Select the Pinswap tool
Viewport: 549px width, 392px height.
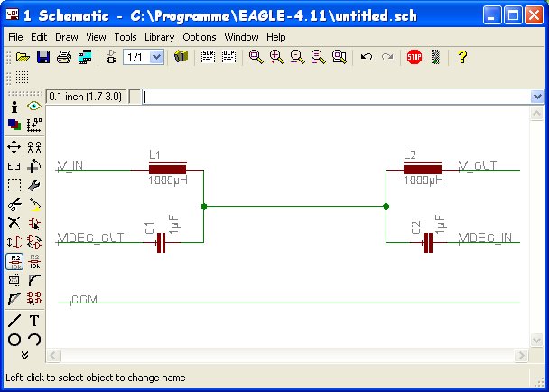[x=14, y=242]
